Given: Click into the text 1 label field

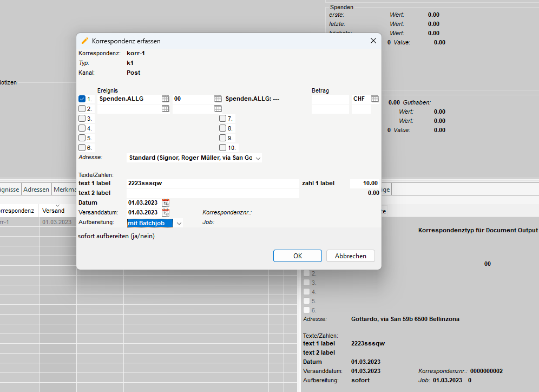Looking at the screenshot, I should tap(212, 184).
